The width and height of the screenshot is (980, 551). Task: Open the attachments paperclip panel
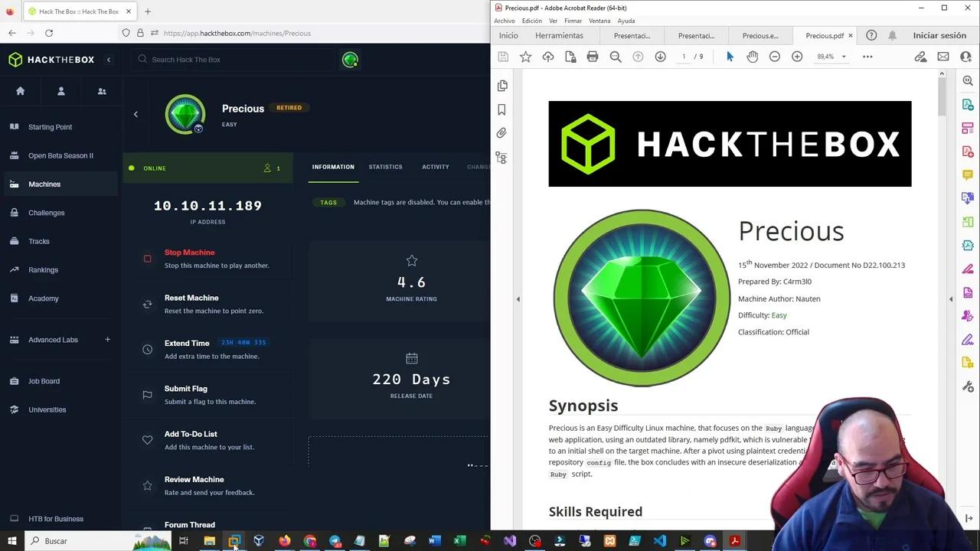[501, 132]
